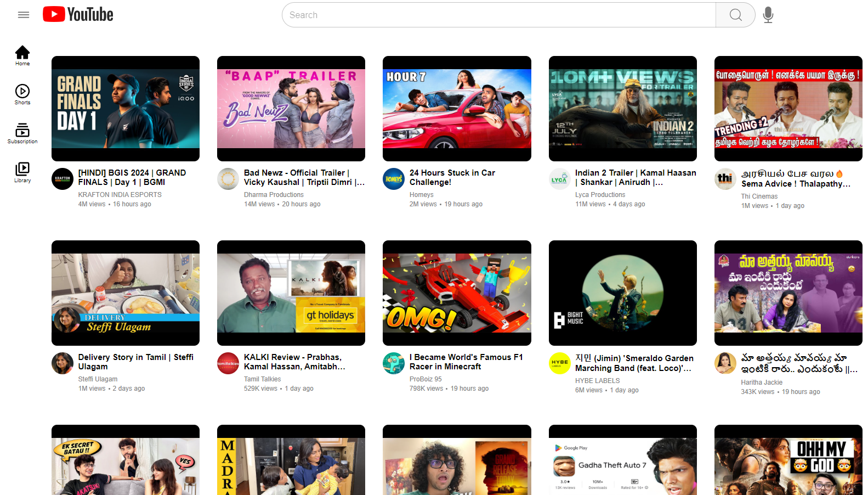Open ProBoiz 95 channel avatar
This screenshot has height=495, width=868.
coord(394,363)
